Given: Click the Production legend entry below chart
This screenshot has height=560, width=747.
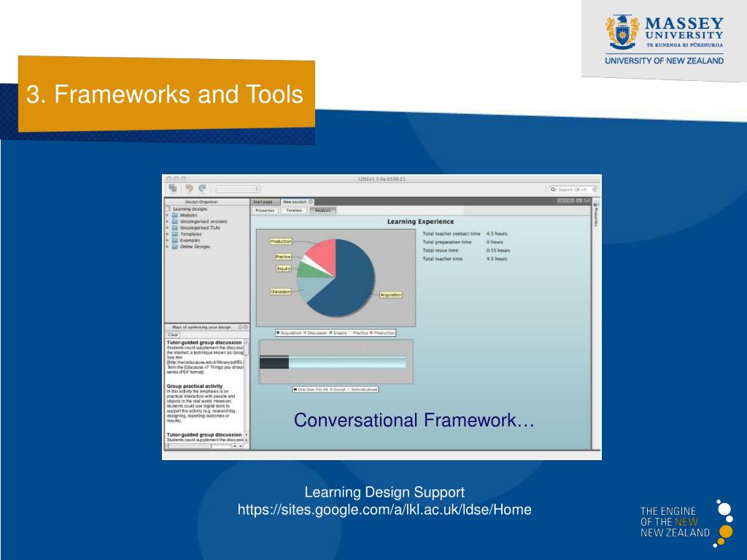Looking at the screenshot, I should click(382, 332).
